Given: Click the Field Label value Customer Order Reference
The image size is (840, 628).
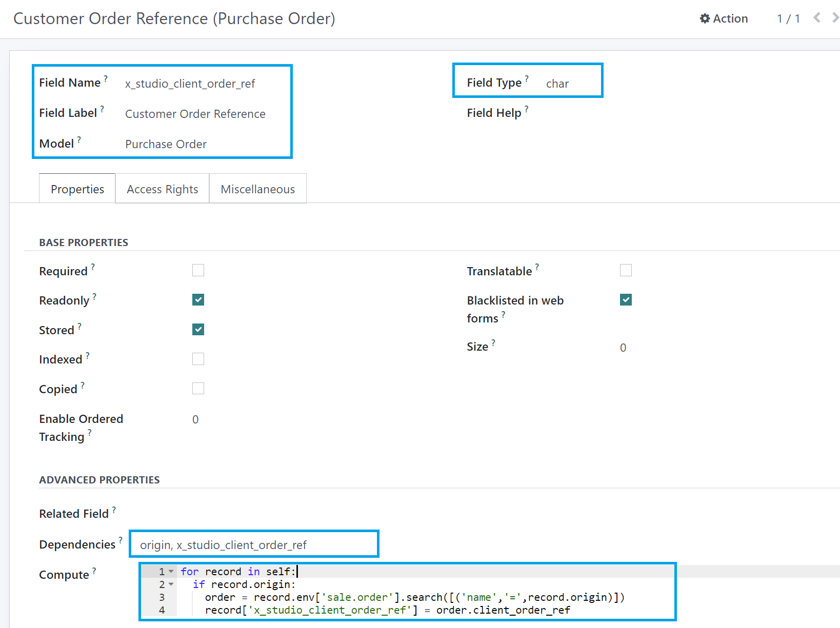Looking at the screenshot, I should pyautogui.click(x=195, y=114).
